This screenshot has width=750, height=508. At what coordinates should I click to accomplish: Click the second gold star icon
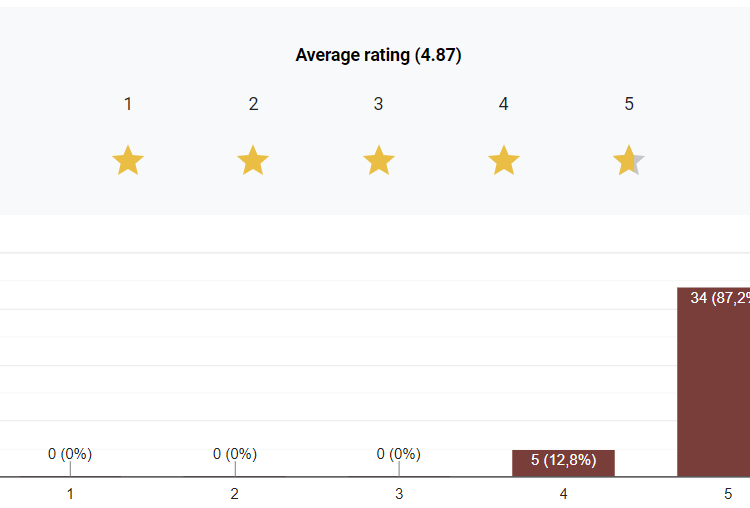[253, 160]
